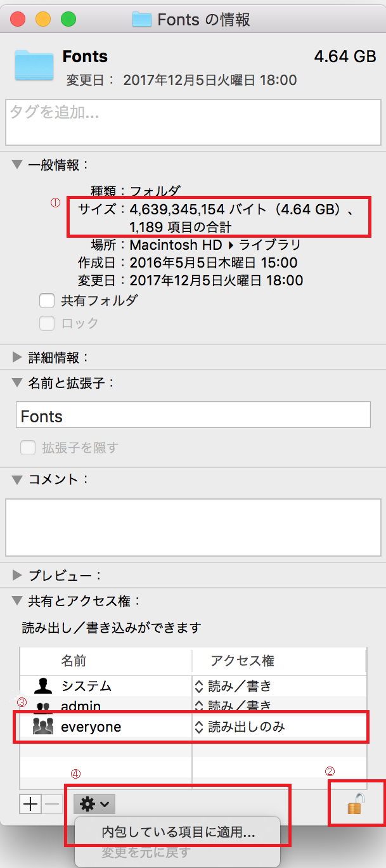
Task: Check the 拡張子を隠す checkbox
Action: coord(27,447)
